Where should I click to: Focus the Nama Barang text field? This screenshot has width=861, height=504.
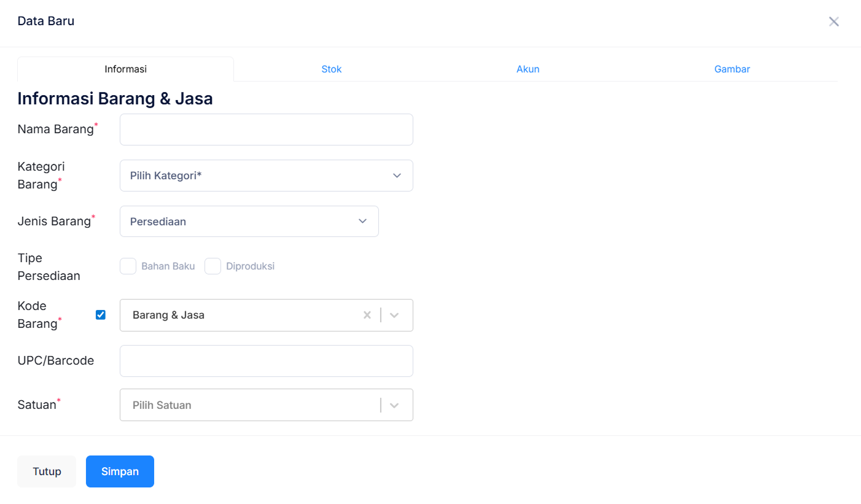click(266, 130)
